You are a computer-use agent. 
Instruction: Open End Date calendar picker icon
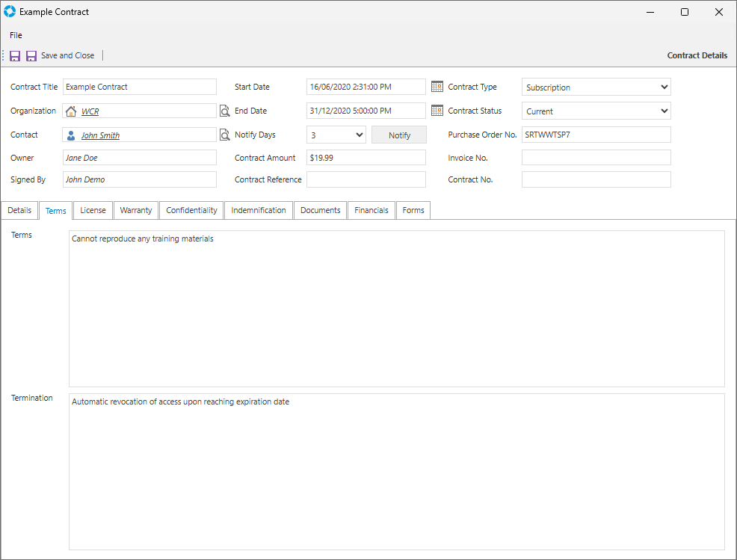tap(437, 111)
